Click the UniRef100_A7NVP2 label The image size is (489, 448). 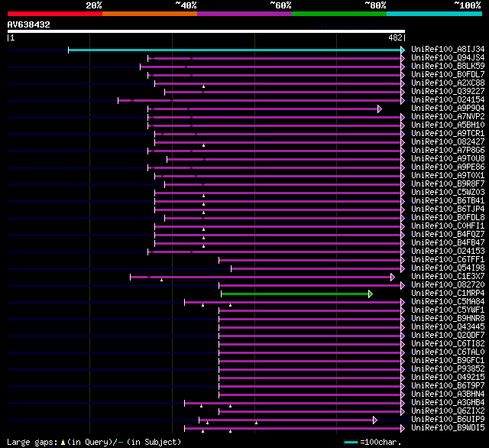tap(448, 117)
